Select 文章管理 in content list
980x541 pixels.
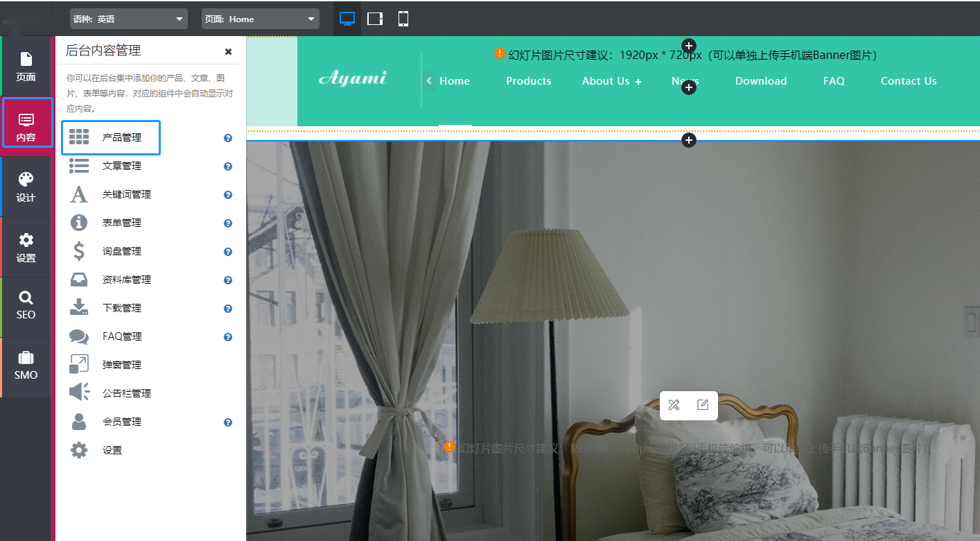tap(122, 166)
